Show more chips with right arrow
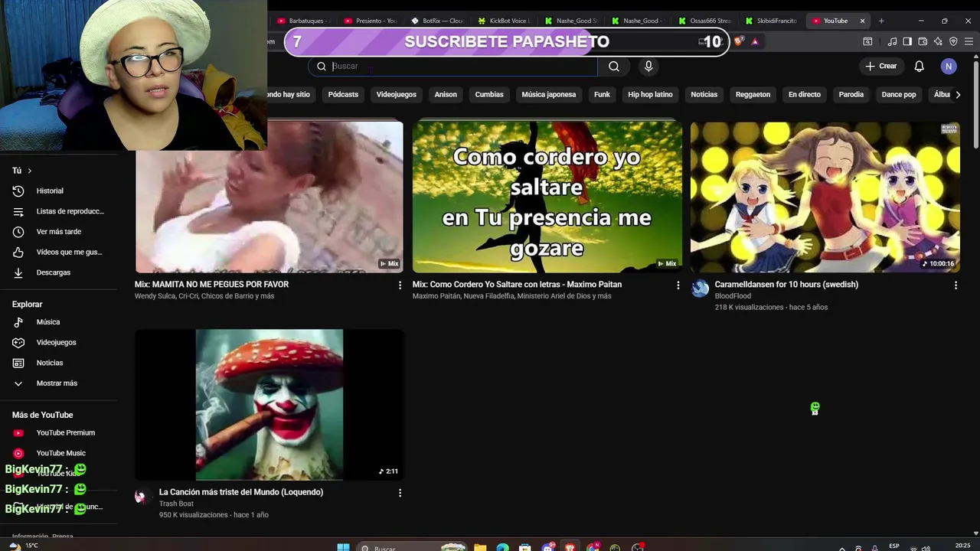980x551 pixels. 958,95
